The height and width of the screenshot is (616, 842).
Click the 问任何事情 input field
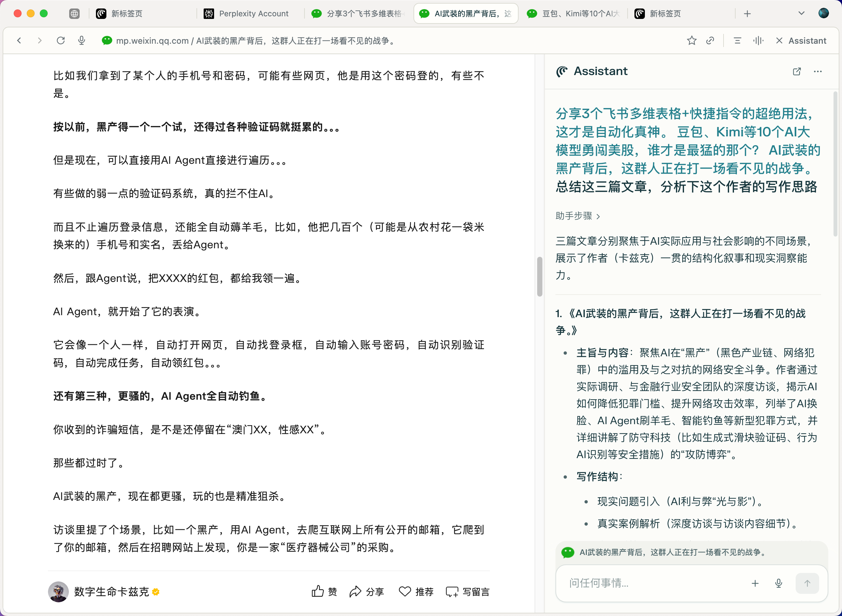pos(653,583)
